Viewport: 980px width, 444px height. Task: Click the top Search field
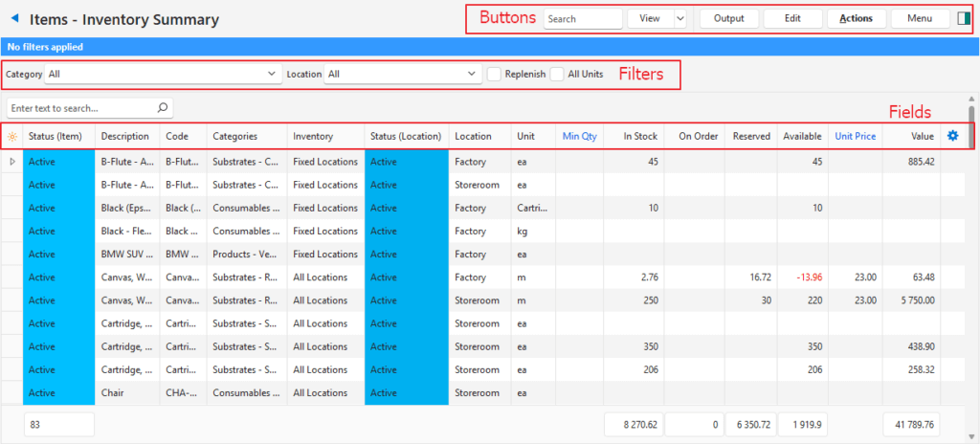pyautogui.click(x=582, y=18)
